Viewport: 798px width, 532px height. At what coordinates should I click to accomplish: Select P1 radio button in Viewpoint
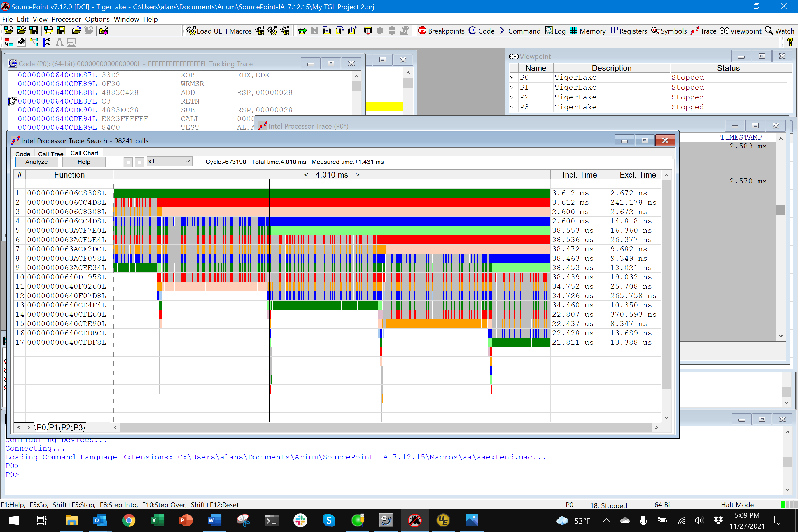[x=511, y=87]
